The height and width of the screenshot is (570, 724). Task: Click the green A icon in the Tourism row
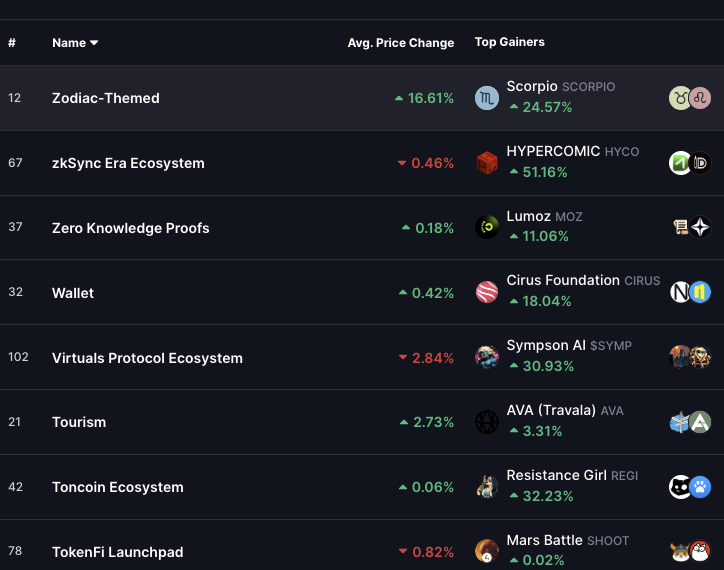click(x=700, y=422)
